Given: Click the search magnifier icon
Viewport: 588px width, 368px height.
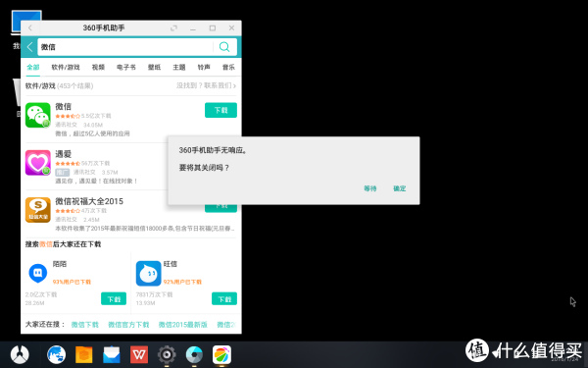Looking at the screenshot, I should coord(224,46).
